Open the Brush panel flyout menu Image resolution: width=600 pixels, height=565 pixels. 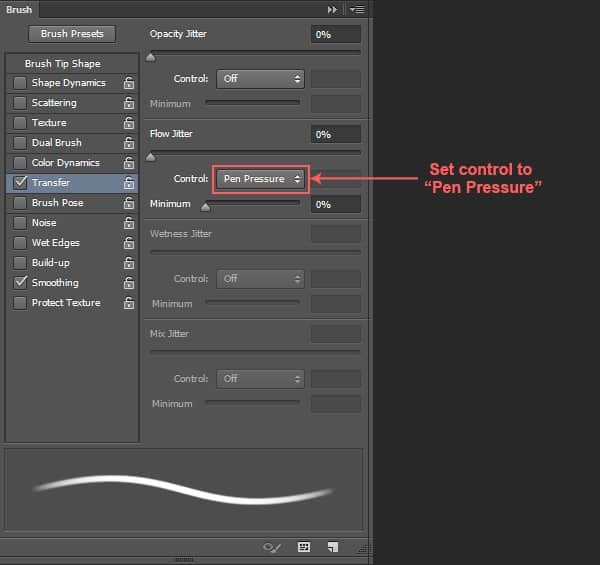(357, 10)
